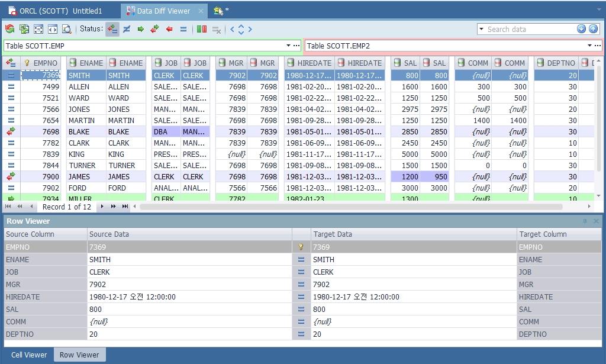Image resolution: width=606 pixels, height=364 pixels.
Task: Click the search up arrow button
Action: click(593, 29)
